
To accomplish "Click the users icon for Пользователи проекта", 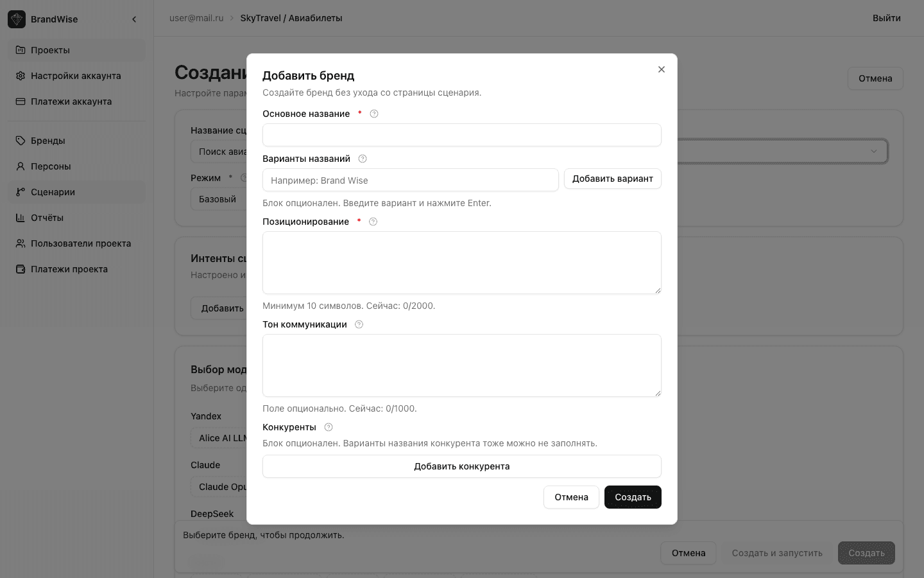I will coord(20,243).
